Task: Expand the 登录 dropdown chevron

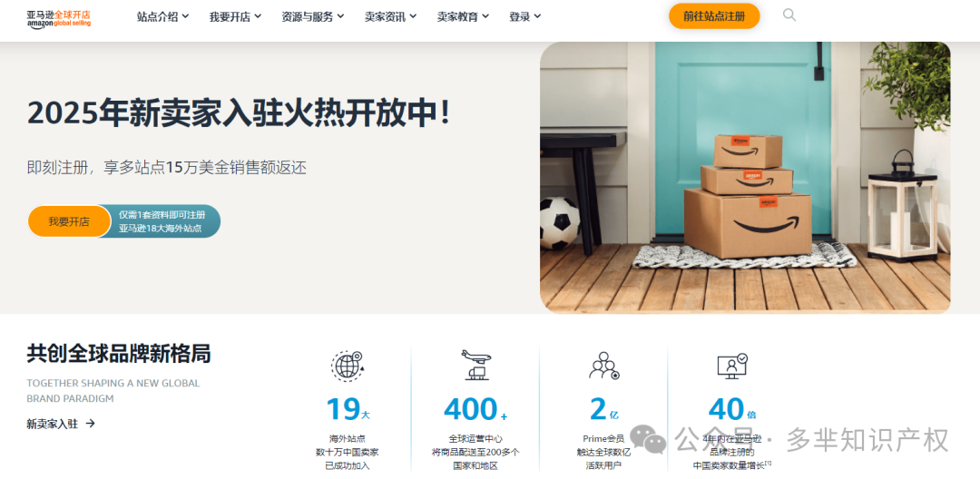Action: pyautogui.click(x=537, y=17)
